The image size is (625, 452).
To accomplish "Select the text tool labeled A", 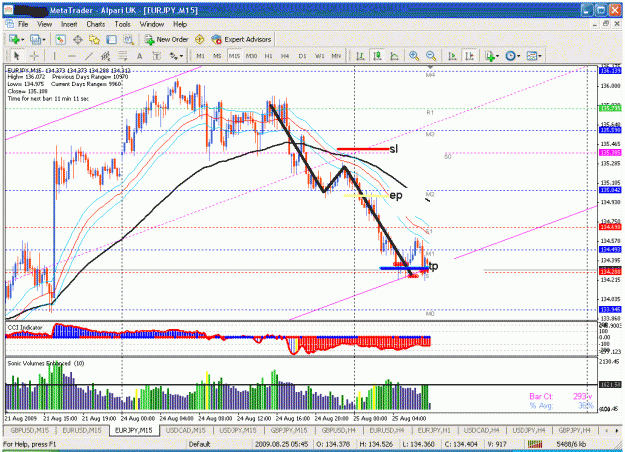I will click(140, 56).
